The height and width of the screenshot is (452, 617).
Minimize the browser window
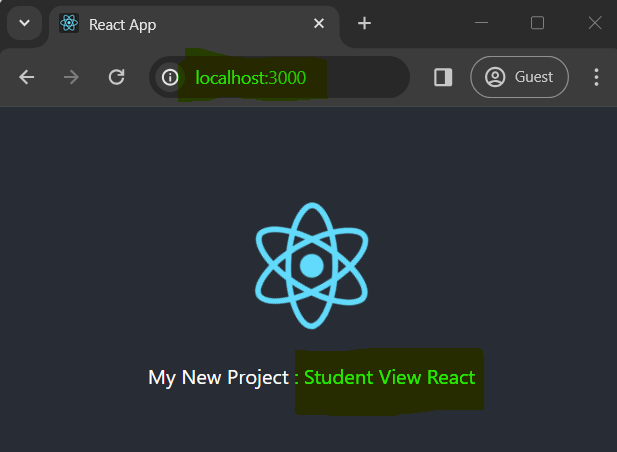point(481,23)
